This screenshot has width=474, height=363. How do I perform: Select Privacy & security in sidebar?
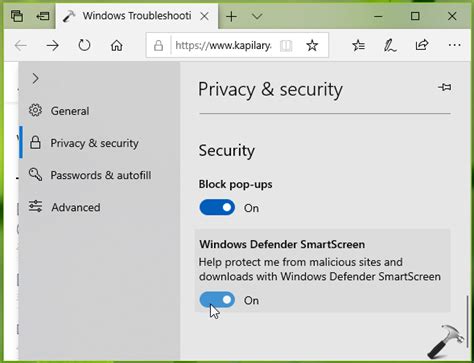click(x=99, y=143)
